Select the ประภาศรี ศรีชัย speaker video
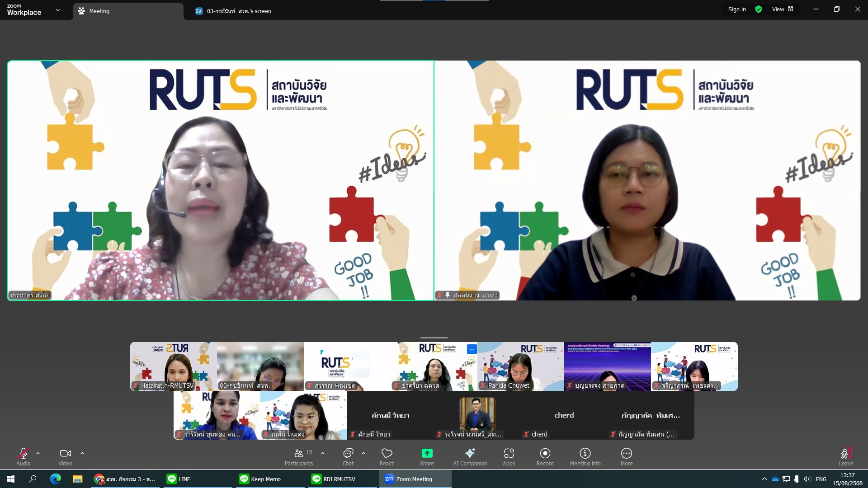 (x=221, y=180)
